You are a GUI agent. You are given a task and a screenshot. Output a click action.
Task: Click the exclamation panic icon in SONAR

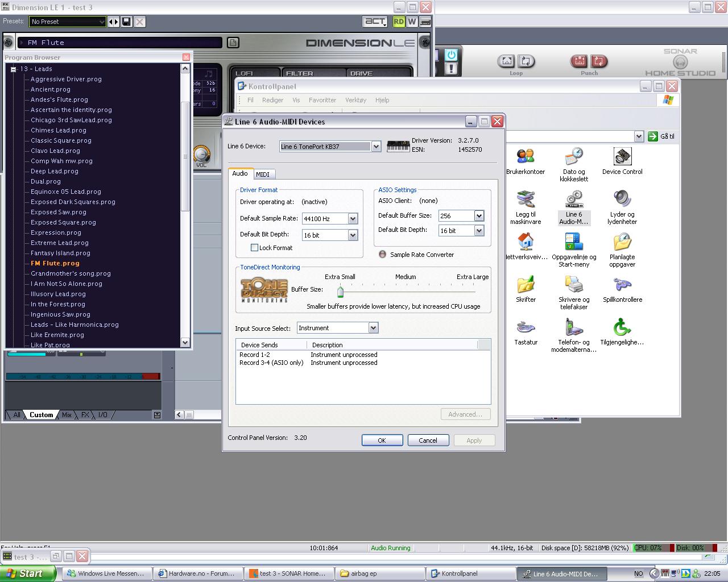point(451,69)
